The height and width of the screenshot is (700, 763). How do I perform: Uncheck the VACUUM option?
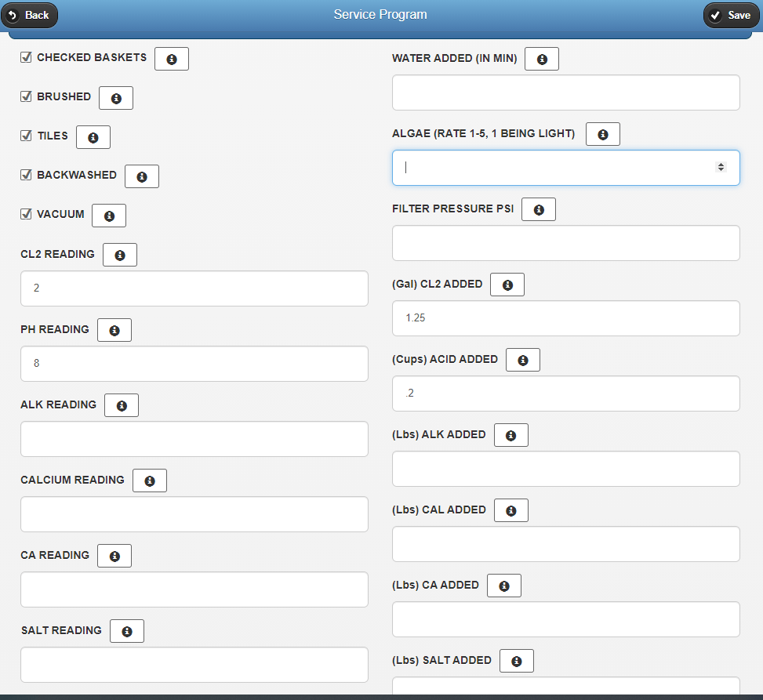click(x=26, y=213)
